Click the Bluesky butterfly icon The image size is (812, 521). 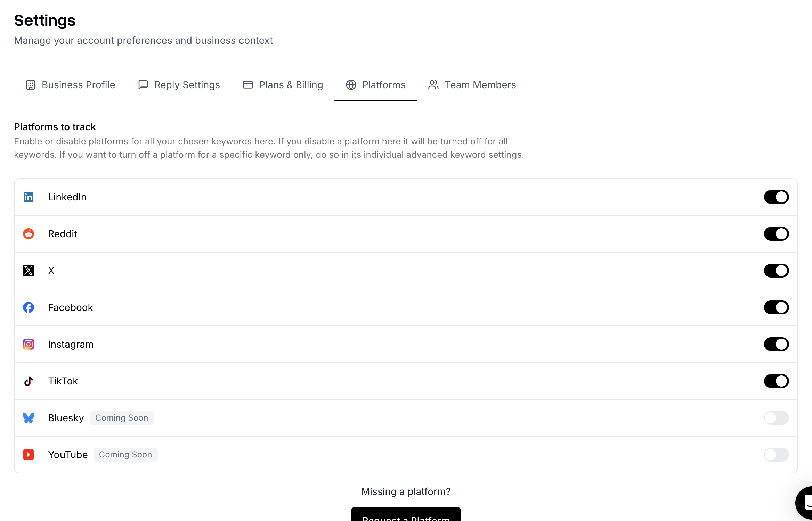pos(29,418)
